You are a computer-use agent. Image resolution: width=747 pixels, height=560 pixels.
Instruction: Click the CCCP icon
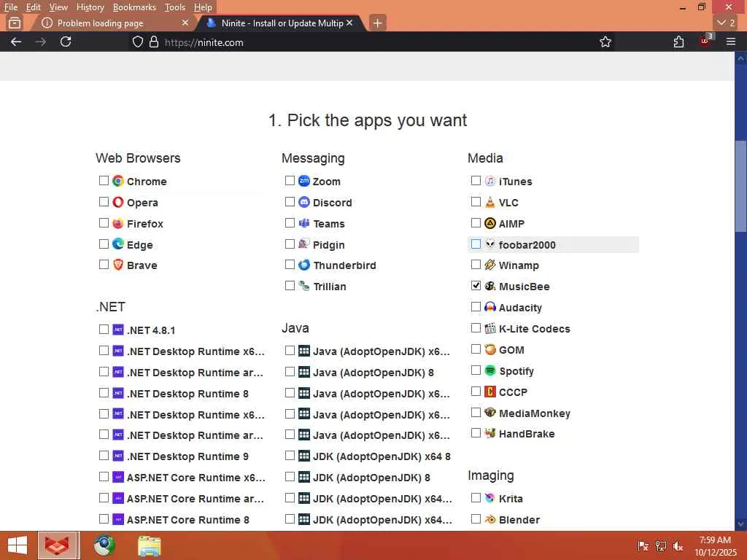coord(489,392)
